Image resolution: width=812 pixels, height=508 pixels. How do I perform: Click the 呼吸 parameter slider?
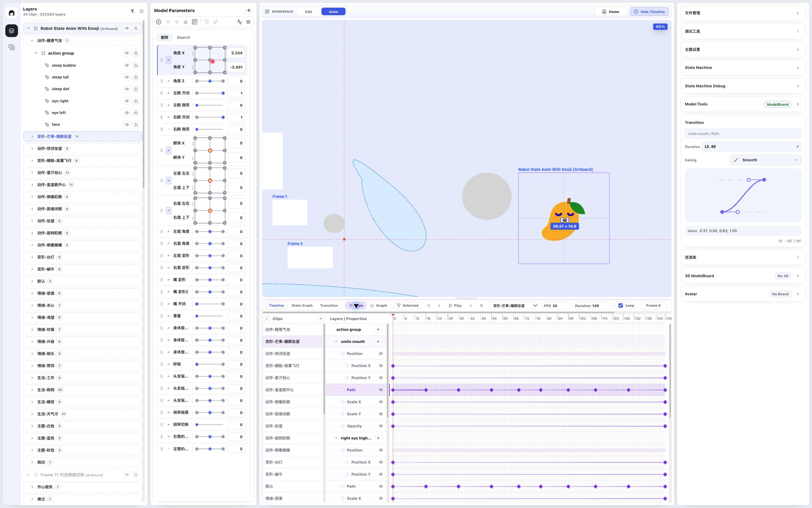click(x=210, y=364)
